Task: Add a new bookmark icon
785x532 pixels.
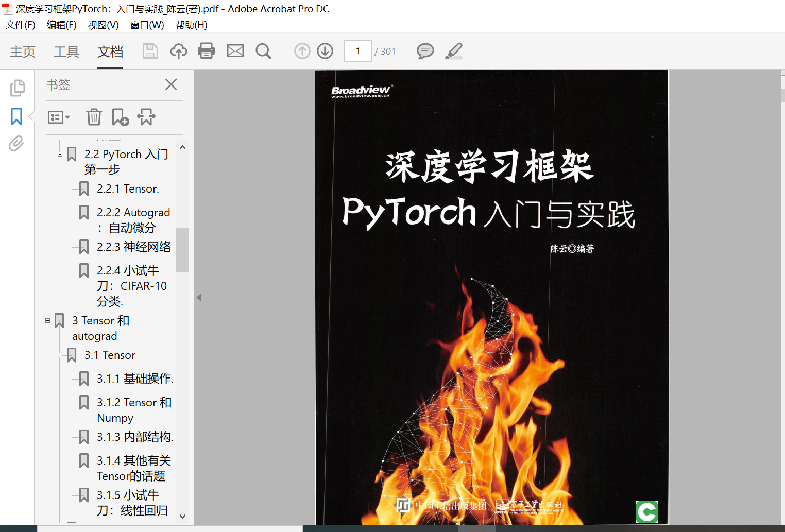Action: pos(120,117)
